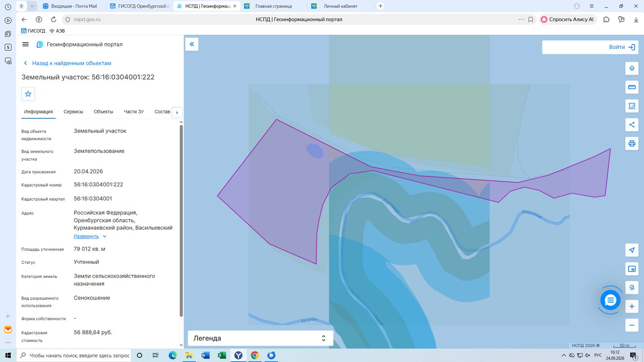Select the ruler measurement tool
The height and width of the screenshot is (362, 644).
[632, 87]
